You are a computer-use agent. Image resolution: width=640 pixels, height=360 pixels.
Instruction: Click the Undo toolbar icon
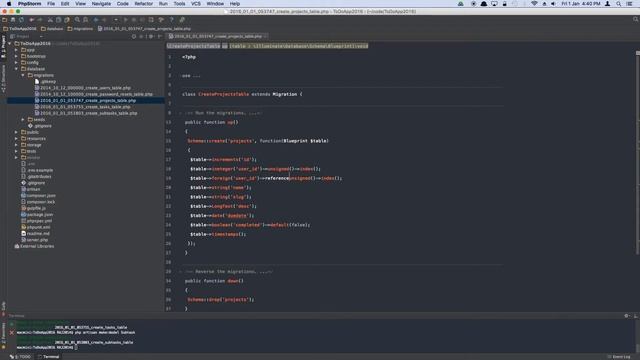pyautogui.click(x=31, y=20)
